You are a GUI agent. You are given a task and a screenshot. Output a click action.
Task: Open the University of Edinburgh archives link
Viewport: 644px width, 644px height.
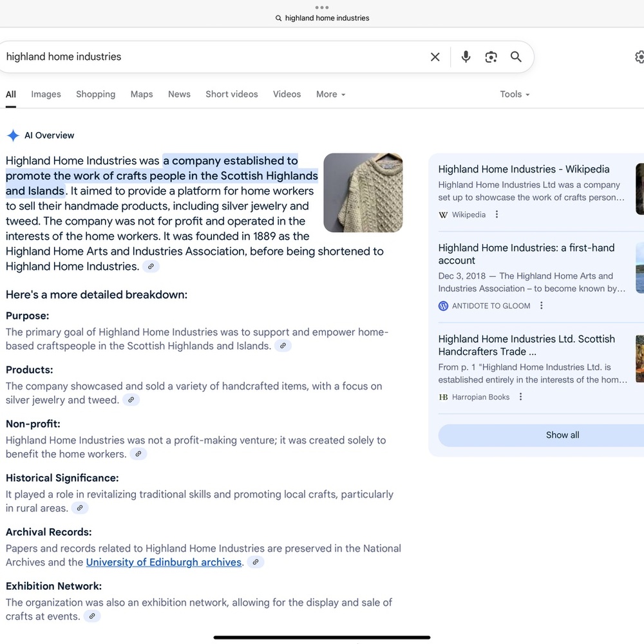coord(164,562)
